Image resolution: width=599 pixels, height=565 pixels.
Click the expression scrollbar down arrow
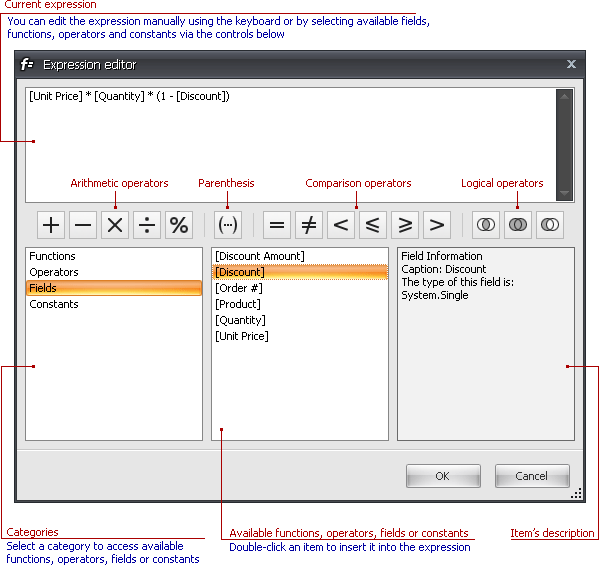click(x=564, y=193)
